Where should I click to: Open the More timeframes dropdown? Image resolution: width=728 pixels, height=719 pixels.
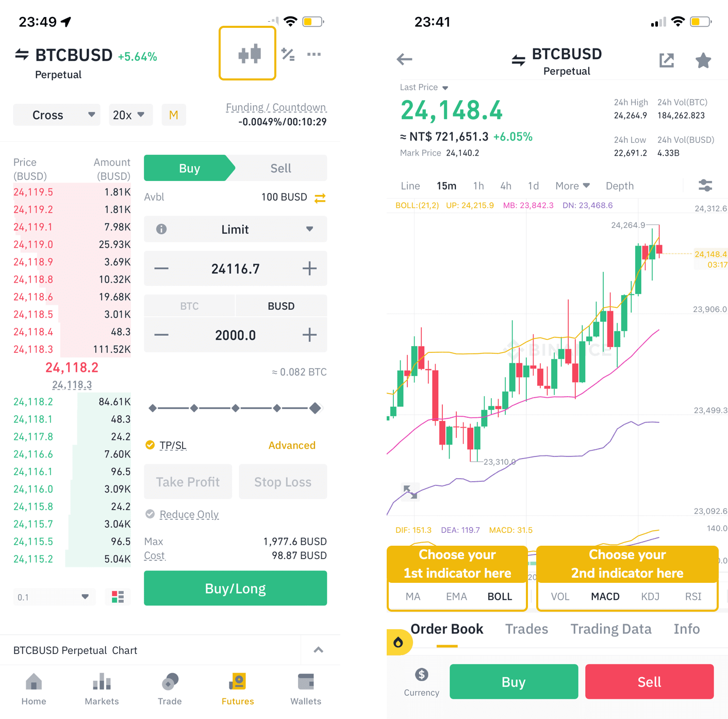pos(572,186)
